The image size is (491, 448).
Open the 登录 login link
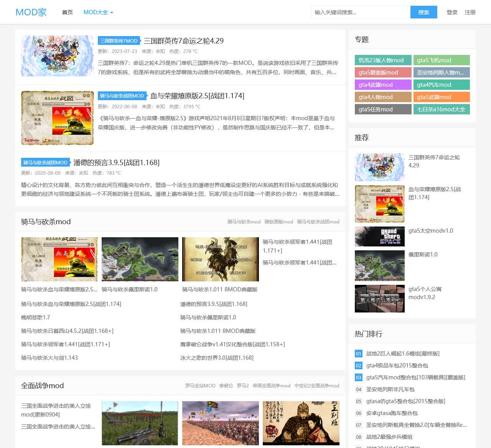point(452,12)
